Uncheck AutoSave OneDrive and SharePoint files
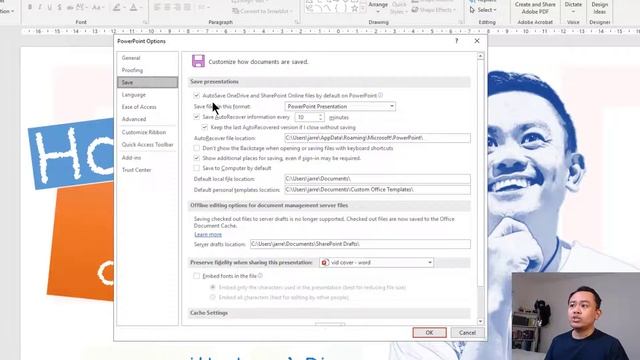 (196, 96)
